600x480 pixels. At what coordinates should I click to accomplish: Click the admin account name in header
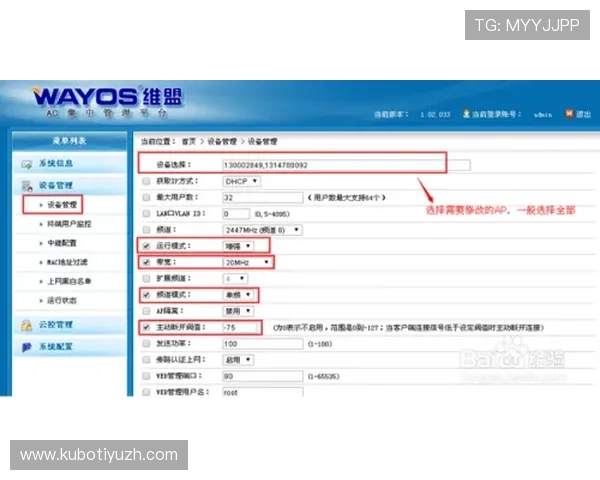tap(543, 114)
